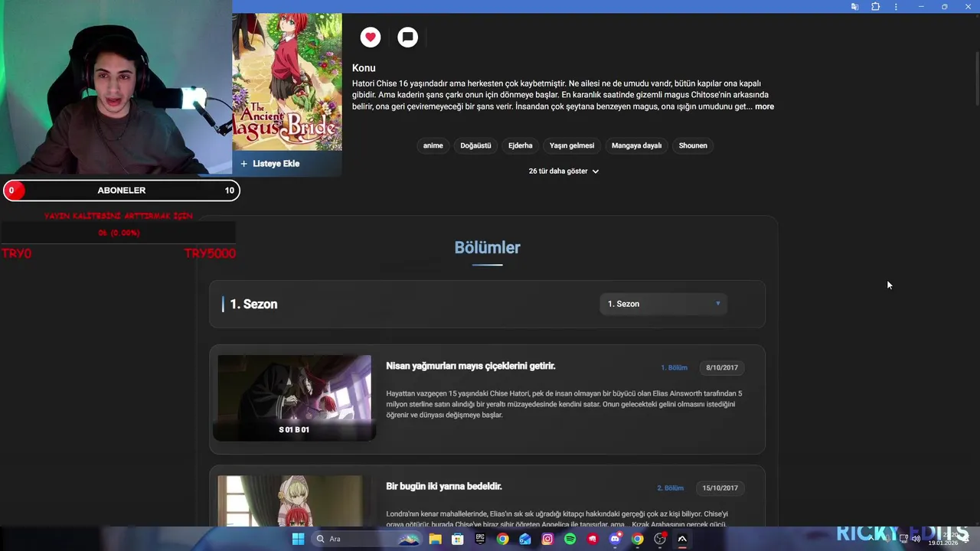Open the red fist app in taskbar
Screen dimensions: 980x551
pyautogui.click(x=593, y=539)
